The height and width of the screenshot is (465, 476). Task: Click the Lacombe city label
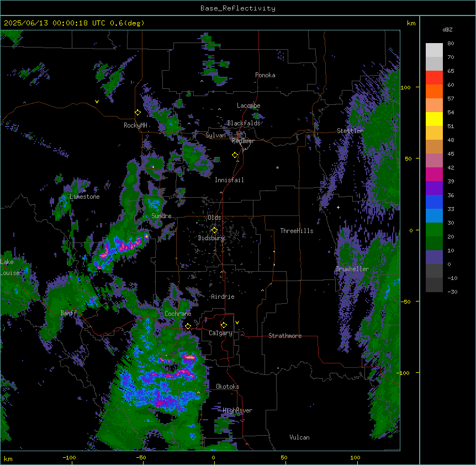coord(248,105)
